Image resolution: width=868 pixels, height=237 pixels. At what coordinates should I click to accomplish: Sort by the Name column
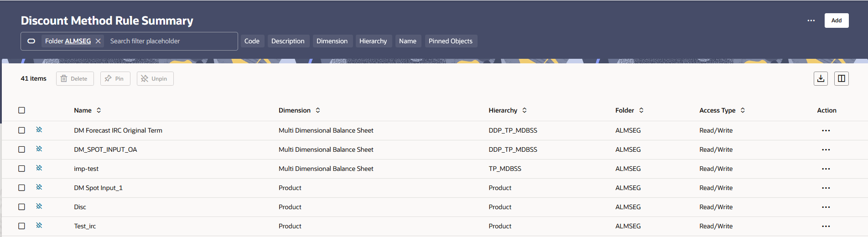[x=99, y=110]
